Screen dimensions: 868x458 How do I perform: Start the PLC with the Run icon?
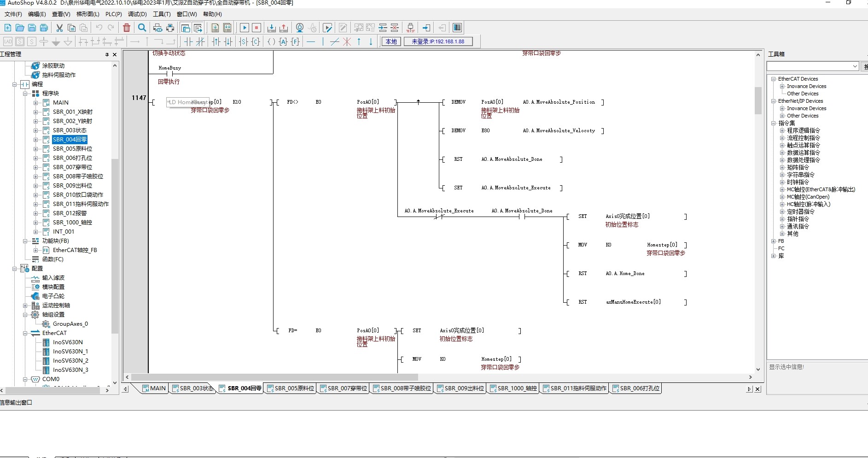pos(245,28)
